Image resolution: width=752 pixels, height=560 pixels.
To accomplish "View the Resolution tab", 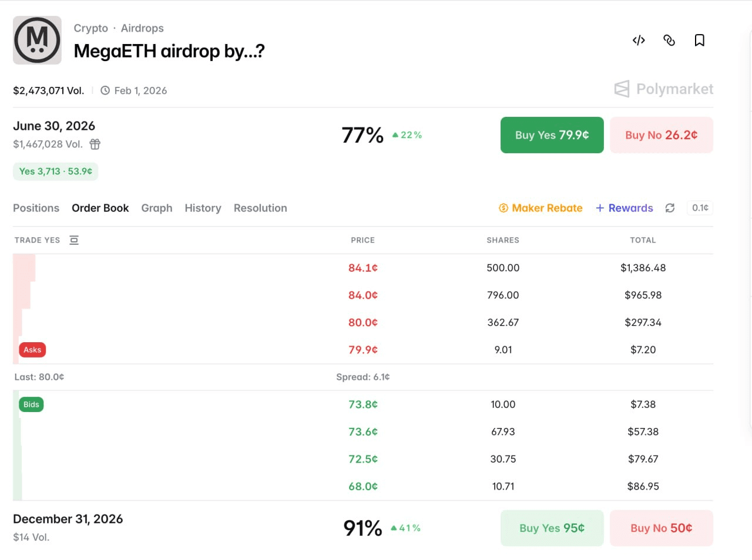I will tap(260, 208).
